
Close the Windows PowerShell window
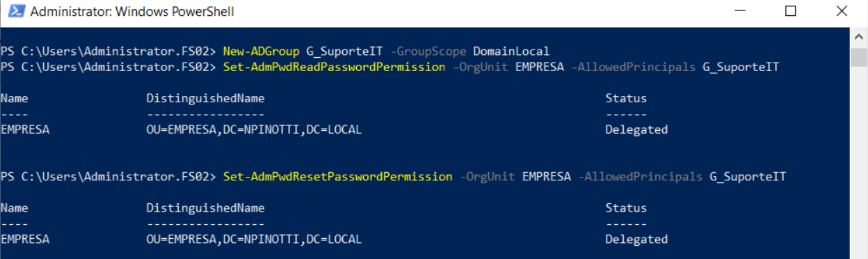pyautogui.click(x=842, y=11)
